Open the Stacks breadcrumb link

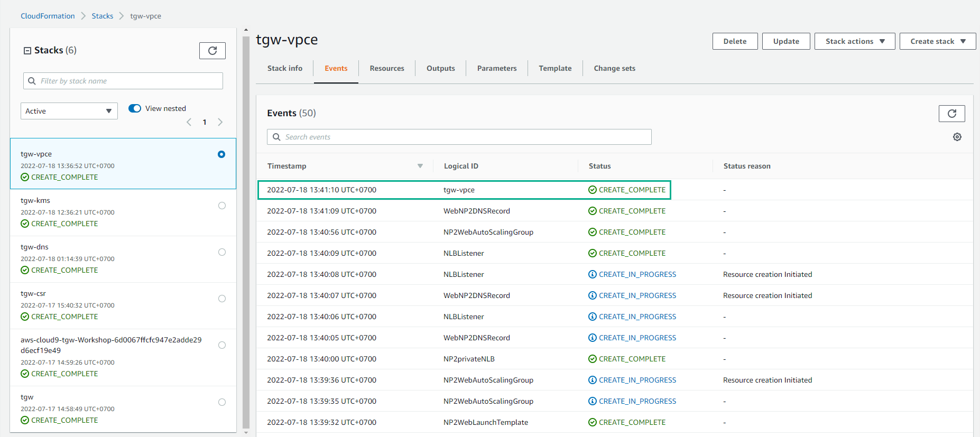[x=103, y=16]
